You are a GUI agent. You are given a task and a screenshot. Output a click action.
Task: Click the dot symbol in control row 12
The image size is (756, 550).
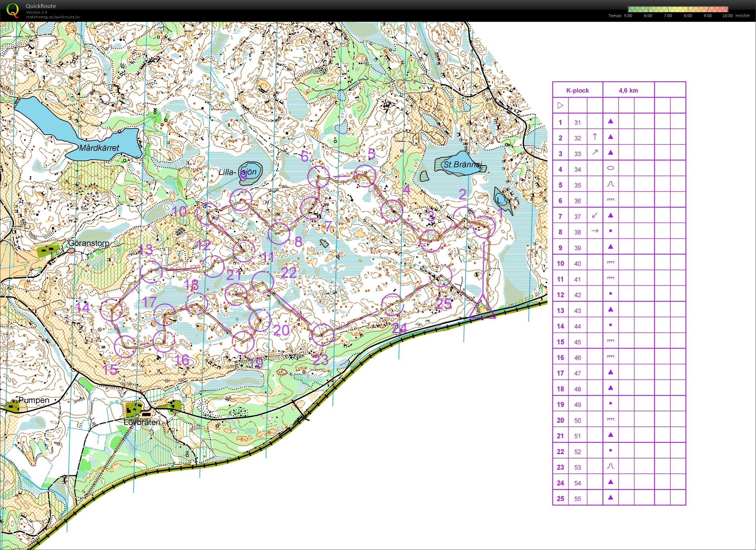611,294
